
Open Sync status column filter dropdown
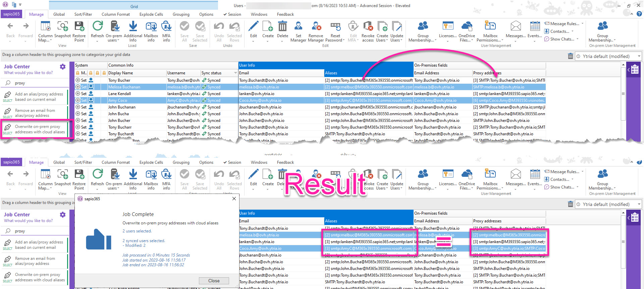coord(235,73)
